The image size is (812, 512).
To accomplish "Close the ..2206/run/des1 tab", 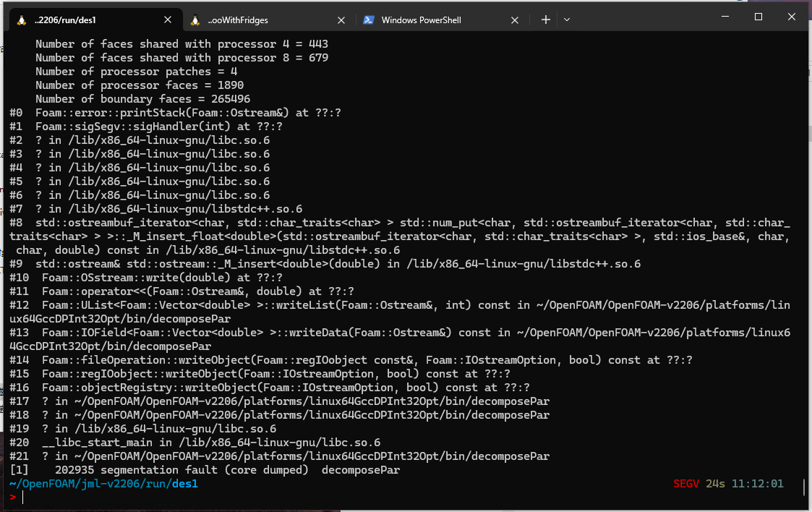I will pos(168,20).
